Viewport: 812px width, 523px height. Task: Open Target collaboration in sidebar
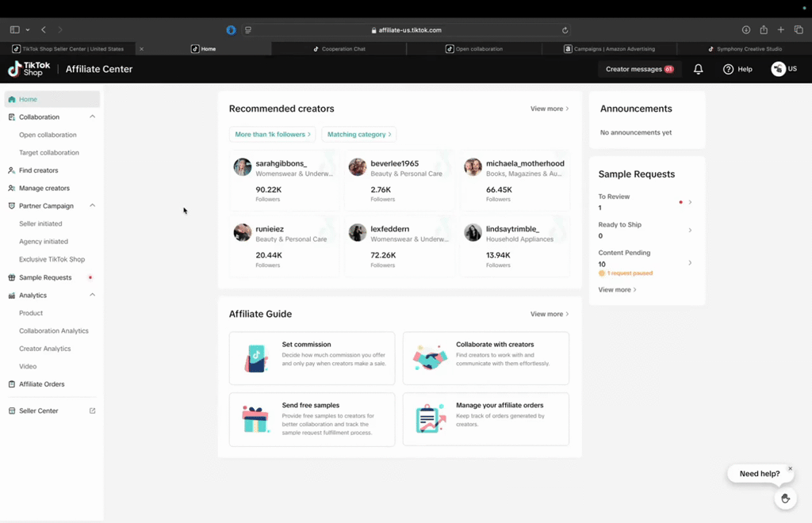click(x=49, y=153)
